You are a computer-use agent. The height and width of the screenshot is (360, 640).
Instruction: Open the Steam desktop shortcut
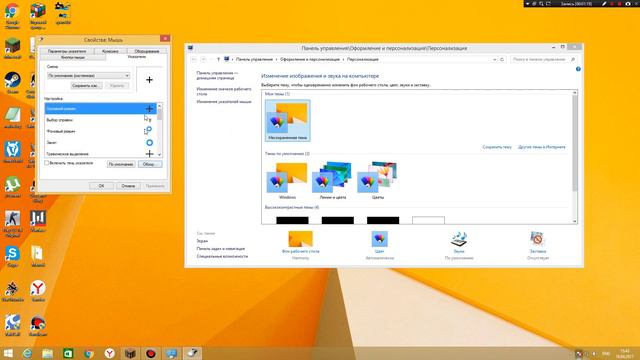(x=12, y=83)
